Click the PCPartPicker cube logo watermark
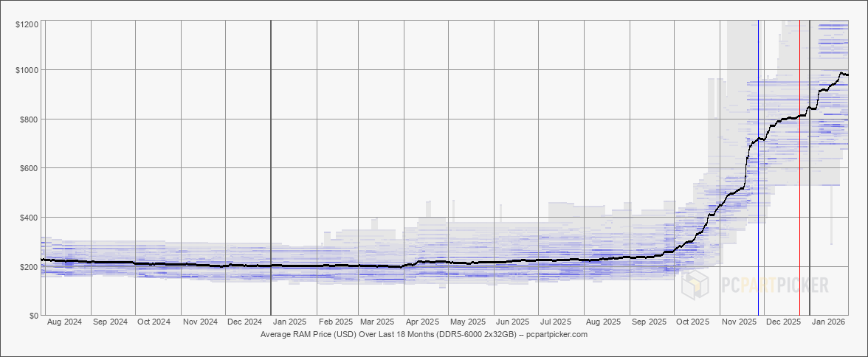Image resolution: width=868 pixels, height=357 pixels. [x=695, y=285]
